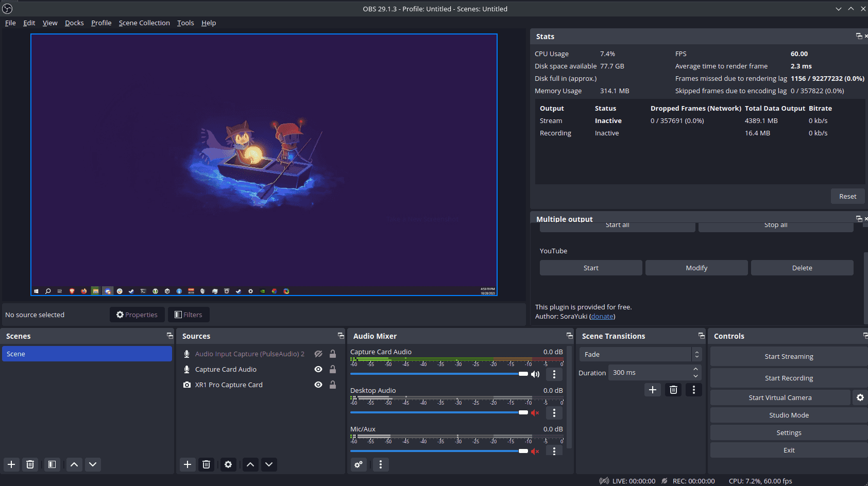The height and width of the screenshot is (486, 868).
Task: Open source properties gear in Sources dock
Action: (228, 464)
